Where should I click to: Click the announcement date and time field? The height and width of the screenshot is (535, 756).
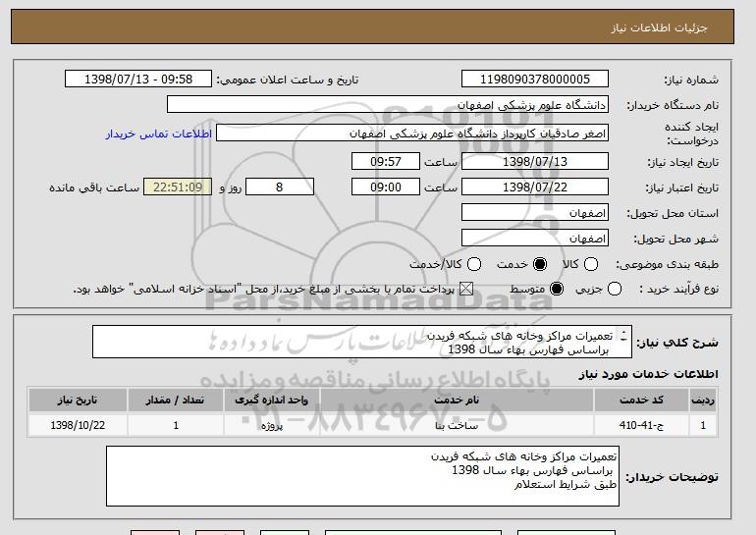(138, 80)
